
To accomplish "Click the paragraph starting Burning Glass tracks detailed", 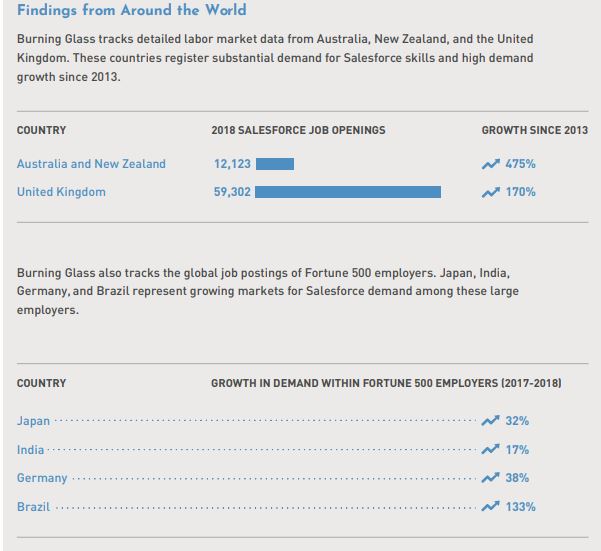I will (275, 58).
